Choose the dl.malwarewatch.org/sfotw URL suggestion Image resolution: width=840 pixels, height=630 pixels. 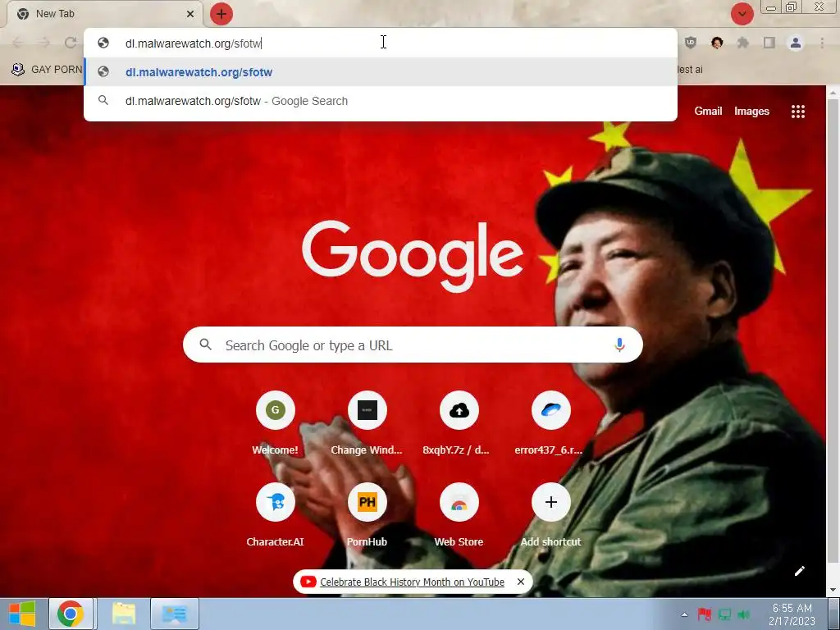click(x=381, y=72)
